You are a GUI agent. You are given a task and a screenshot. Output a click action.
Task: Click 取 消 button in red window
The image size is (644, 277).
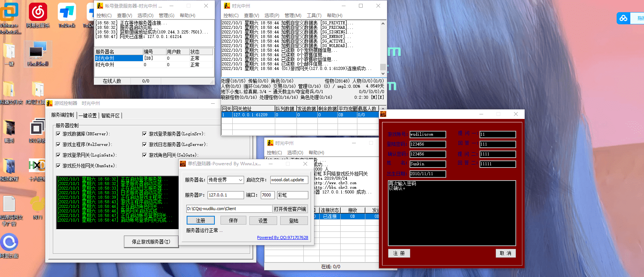pyautogui.click(x=506, y=253)
